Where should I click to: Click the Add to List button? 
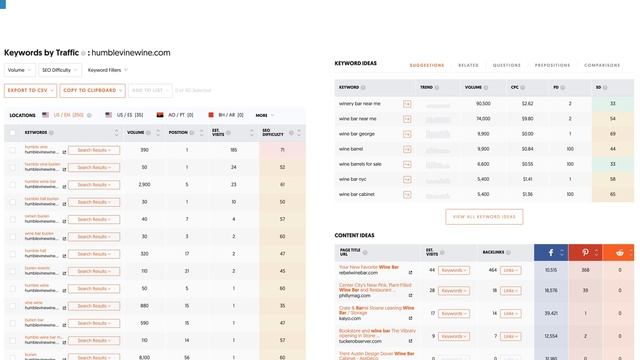click(x=150, y=91)
